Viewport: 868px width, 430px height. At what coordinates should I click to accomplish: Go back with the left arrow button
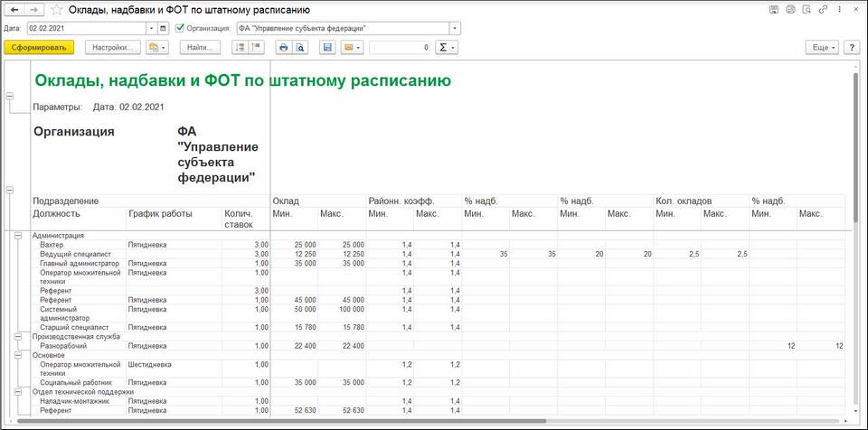click(x=15, y=10)
